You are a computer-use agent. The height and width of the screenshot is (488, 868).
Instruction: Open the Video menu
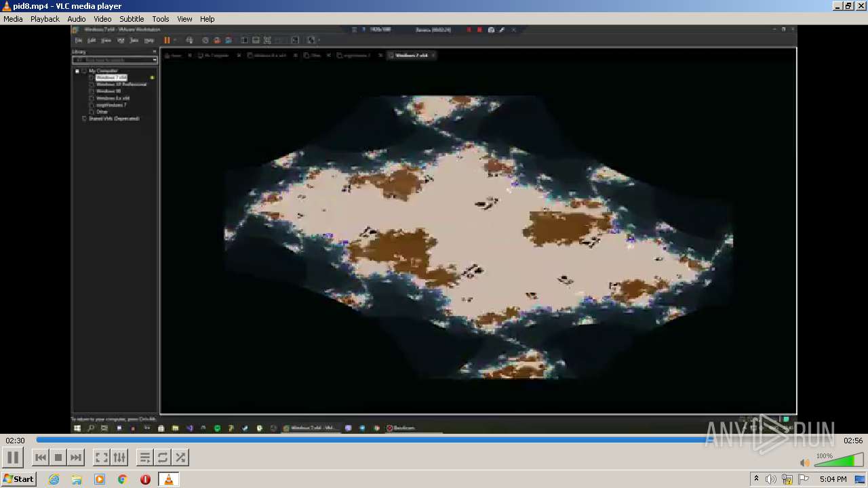[102, 19]
